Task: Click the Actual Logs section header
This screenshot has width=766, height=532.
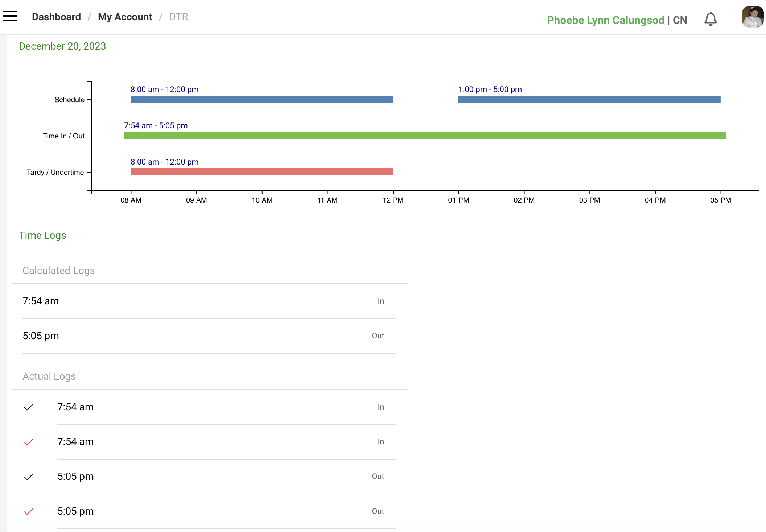Action: 49,377
